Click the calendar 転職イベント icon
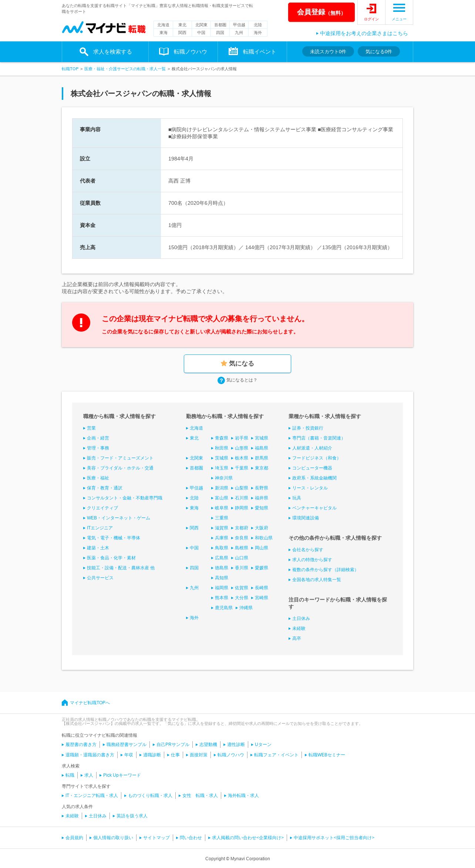The width and height of the screenshot is (475, 868). 233,51
